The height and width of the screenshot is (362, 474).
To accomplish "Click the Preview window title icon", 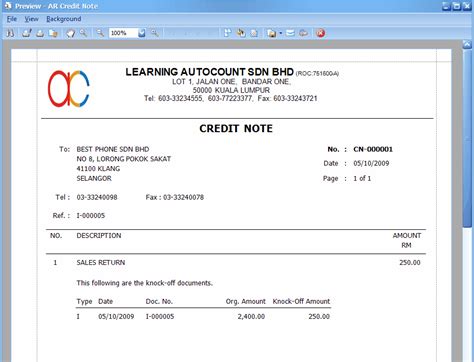I will 7,6.
